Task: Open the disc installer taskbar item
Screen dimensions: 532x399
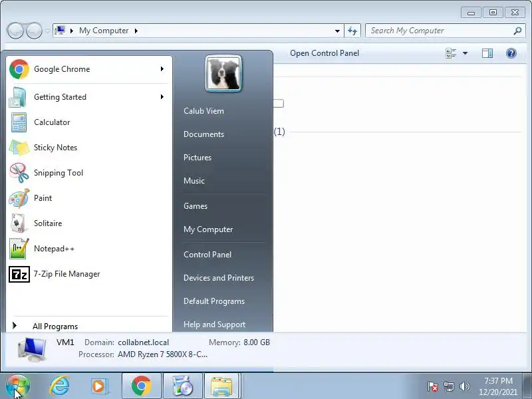Action: [x=182, y=386]
